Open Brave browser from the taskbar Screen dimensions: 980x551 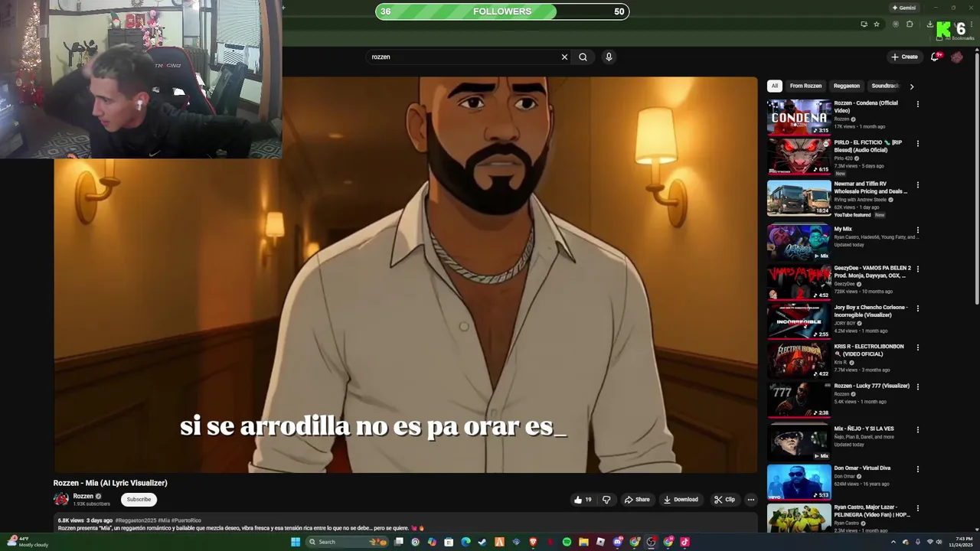(533, 542)
